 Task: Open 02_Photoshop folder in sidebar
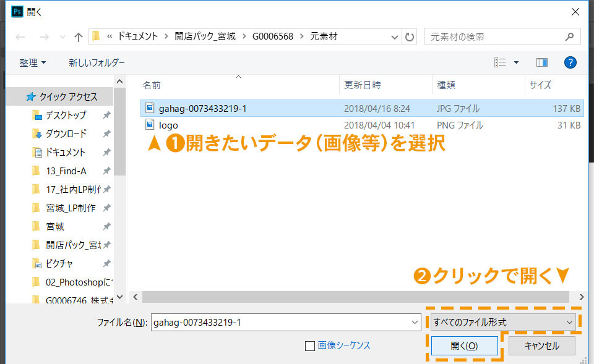pyautogui.click(x=79, y=282)
